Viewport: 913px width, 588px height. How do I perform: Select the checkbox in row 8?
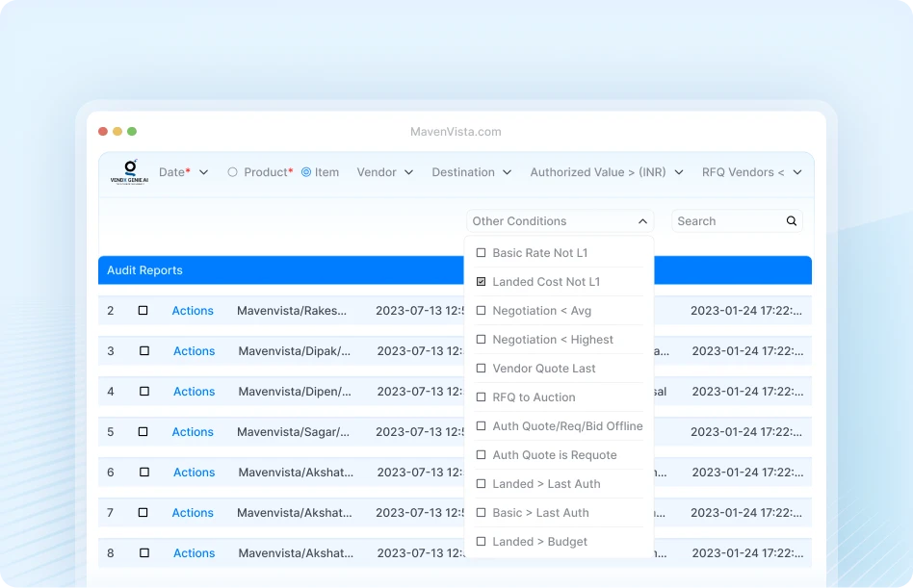click(144, 553)
